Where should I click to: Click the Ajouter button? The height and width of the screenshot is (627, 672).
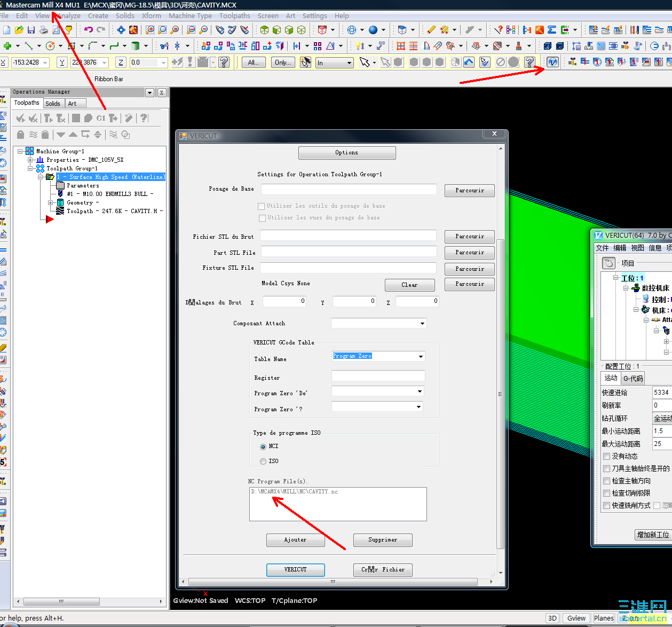[295, 540]
